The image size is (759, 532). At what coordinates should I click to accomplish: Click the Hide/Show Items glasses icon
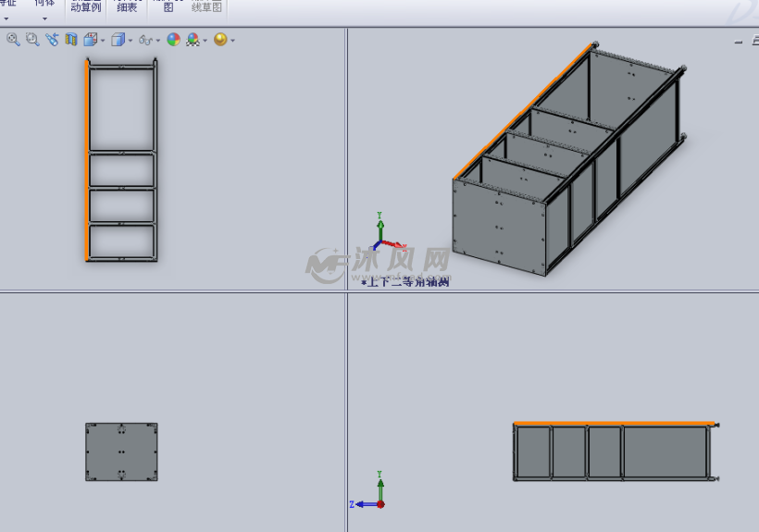(x=145, y=40)
